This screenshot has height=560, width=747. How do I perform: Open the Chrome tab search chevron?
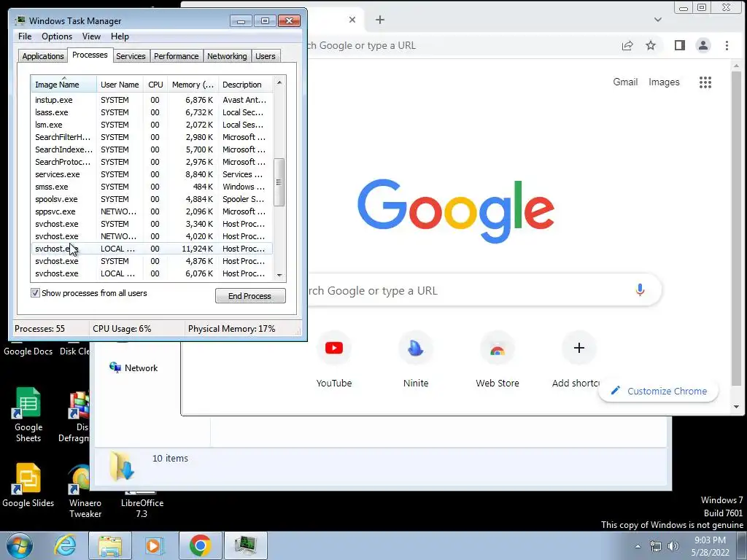(x=658, y=20)
